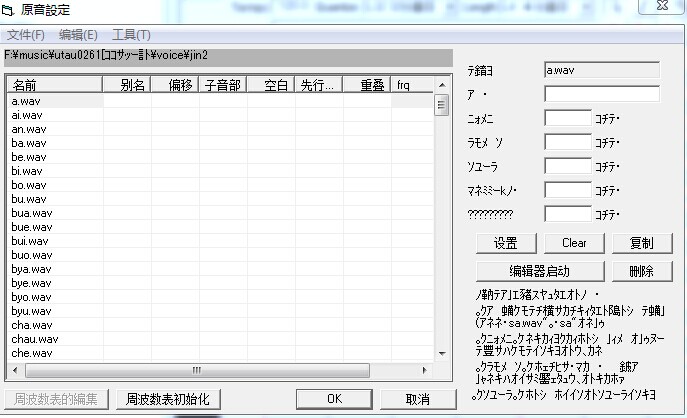Viewport: 687px width, 418px height.
Task: Select the bu.wav row
Action: pos(220,199)
